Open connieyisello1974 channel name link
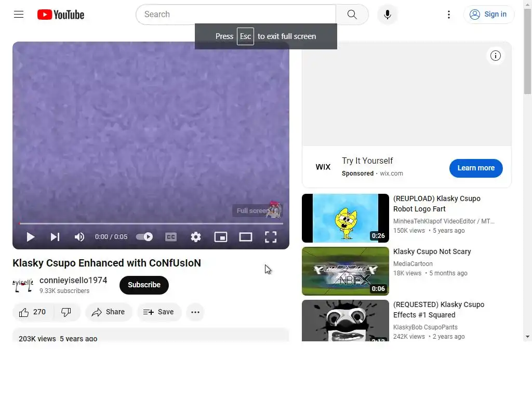 73,280
